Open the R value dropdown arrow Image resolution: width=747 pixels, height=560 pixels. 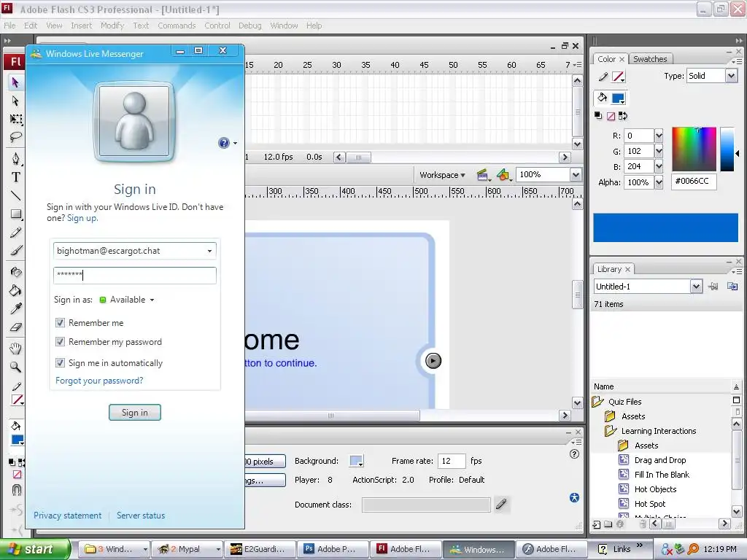659,136
